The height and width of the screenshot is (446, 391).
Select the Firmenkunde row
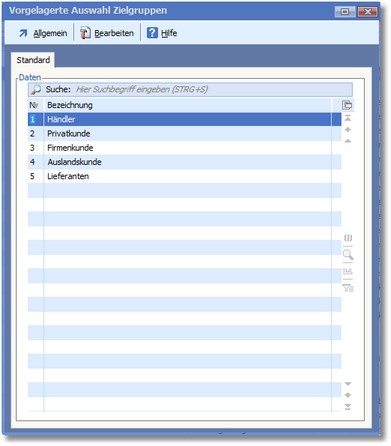[184, 148]
